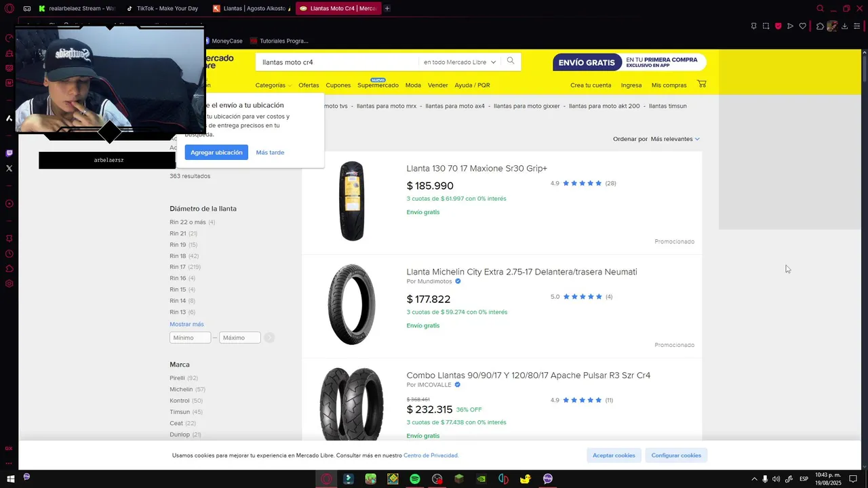Open the GX Corner gamepad icon
The width and height of the screenshot is (868, 488).
26,9
